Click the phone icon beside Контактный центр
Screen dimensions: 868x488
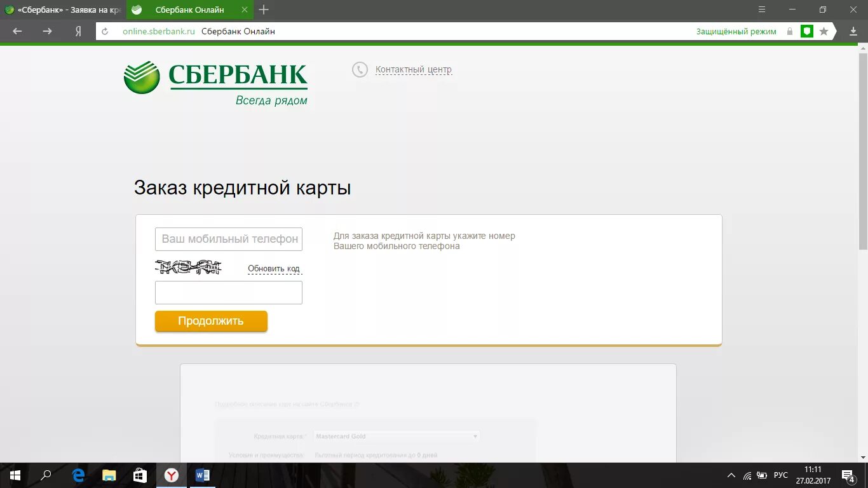(x=360, y=70)
